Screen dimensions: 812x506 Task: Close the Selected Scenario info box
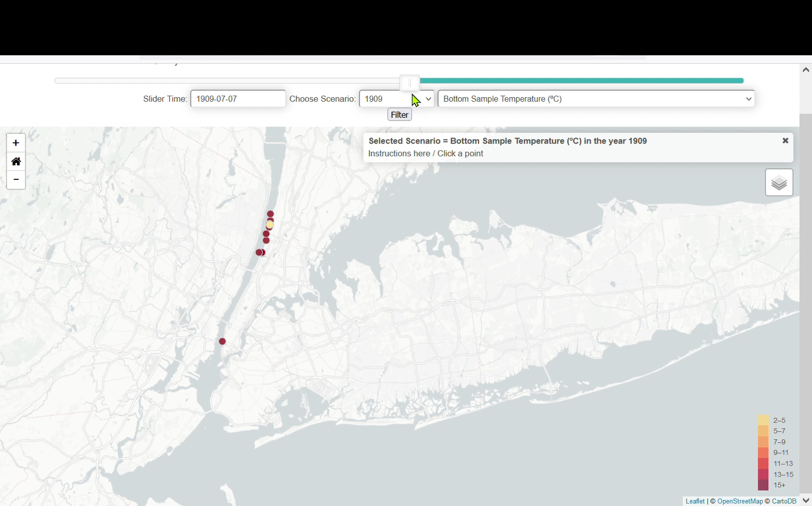pyautogui.click(x=785, y=141)
